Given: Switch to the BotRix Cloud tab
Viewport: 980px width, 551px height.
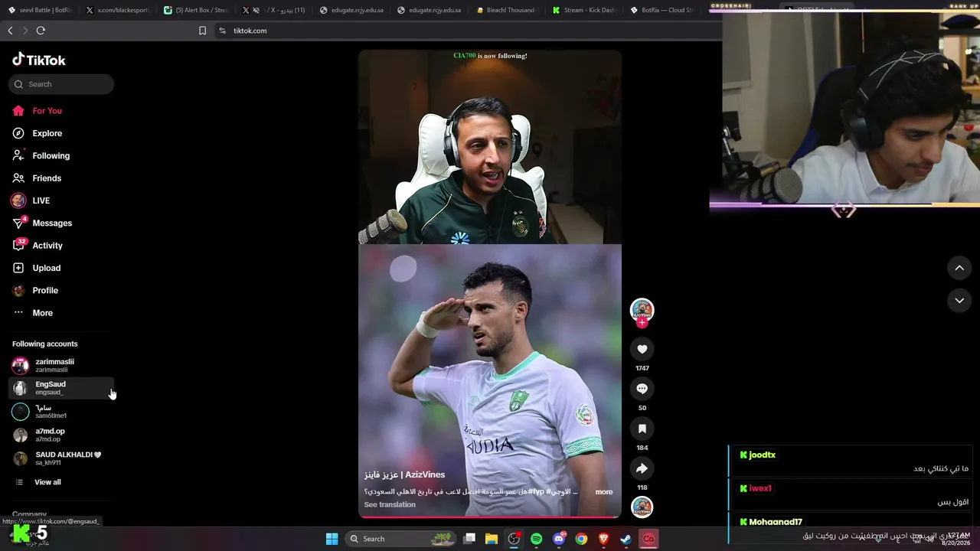Looking at the screenshot, I should (662, 10).
